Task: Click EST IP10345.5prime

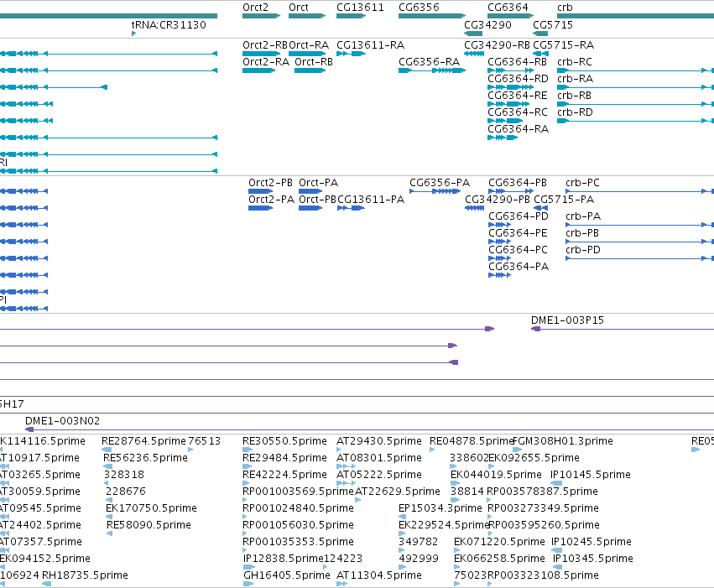Action: [557, 567]
